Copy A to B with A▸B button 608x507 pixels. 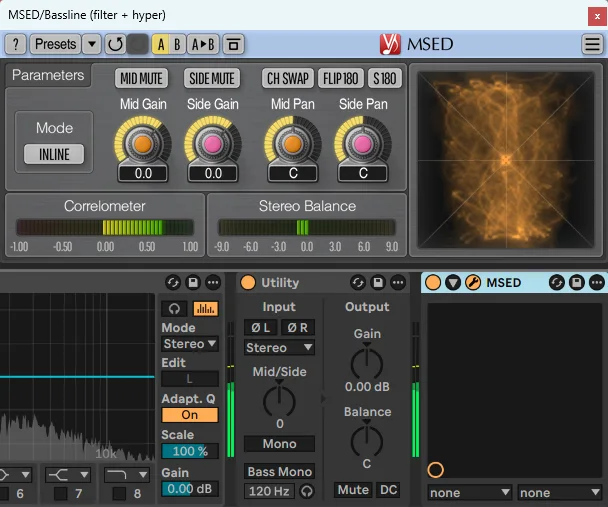(203, 44)
